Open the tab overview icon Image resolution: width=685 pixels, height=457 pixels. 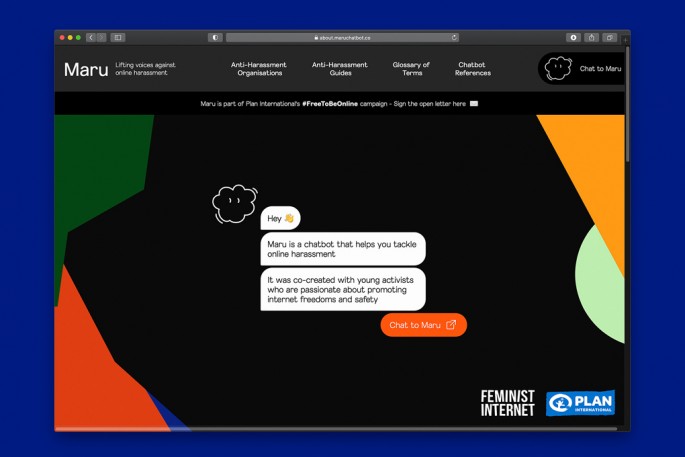coord(609,37)
